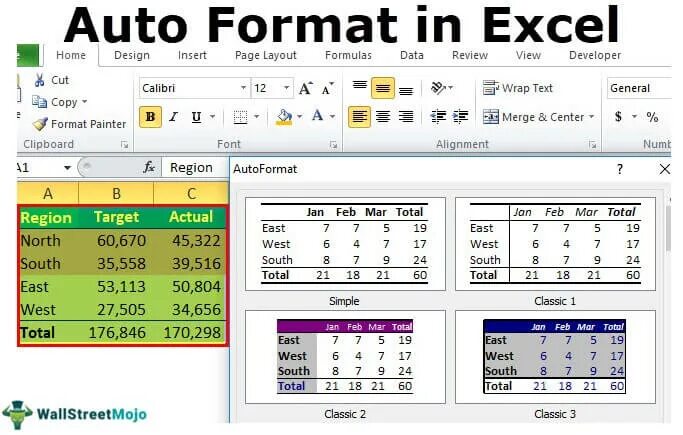This screenshot has width=683, height=435.
Task: Set Top Align vertical alignment
Action: coord(360,86)
